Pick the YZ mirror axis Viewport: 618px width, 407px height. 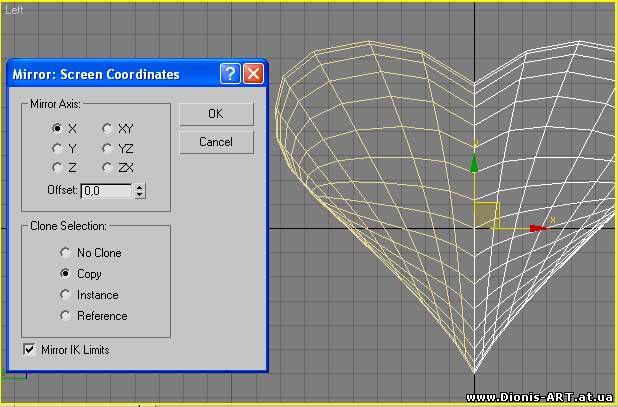point(107,149)
